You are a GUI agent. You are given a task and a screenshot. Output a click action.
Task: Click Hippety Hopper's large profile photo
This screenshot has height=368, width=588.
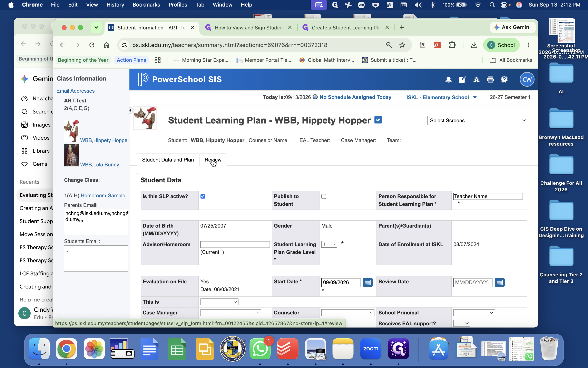click(145, 118)
